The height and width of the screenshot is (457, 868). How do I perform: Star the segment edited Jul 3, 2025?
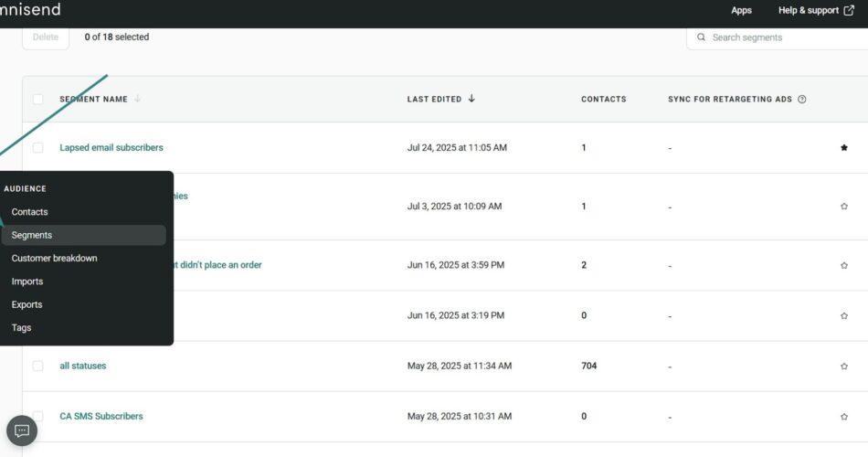pos(843,207)
